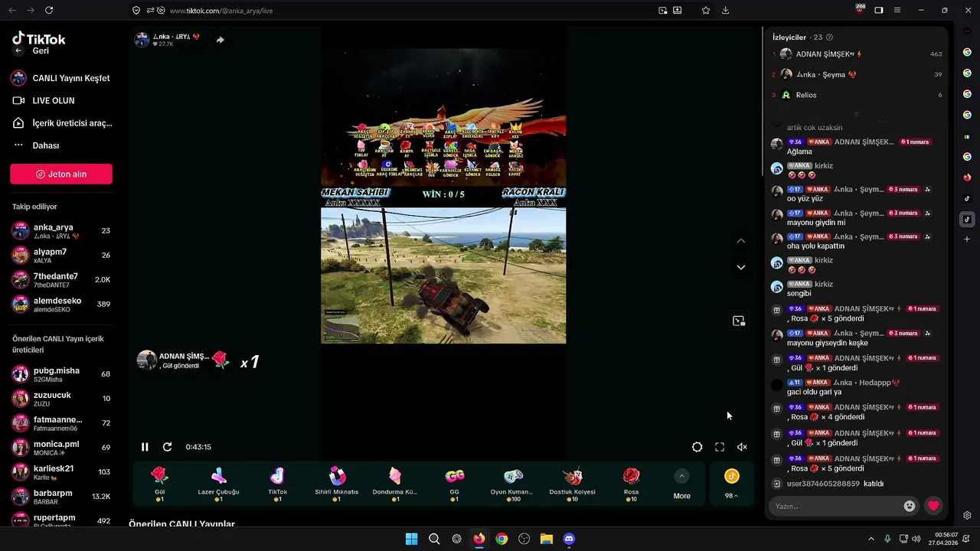Send the Lazer Çubuğu gift
The width and height of the screenshot is (980, 551).
tap(218, 484)
